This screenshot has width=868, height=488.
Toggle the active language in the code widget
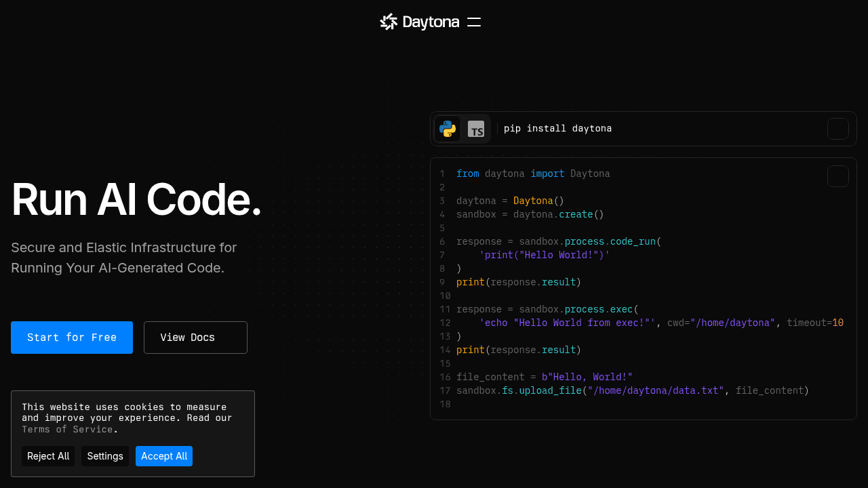(476, 129)
